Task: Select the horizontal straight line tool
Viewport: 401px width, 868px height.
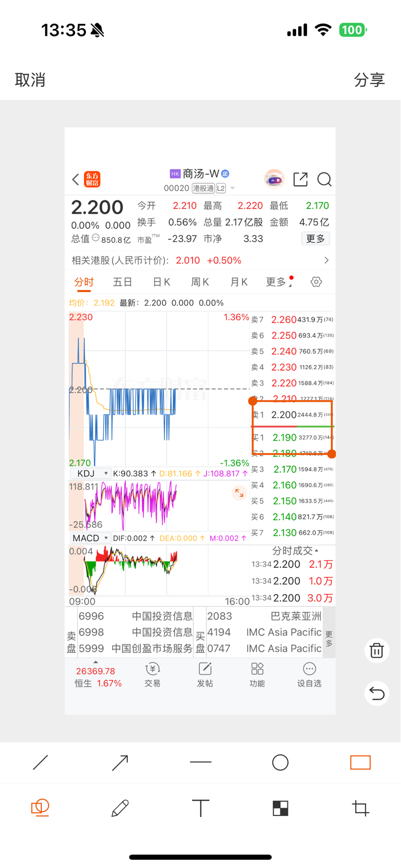Action: click(x=200, y=762)
